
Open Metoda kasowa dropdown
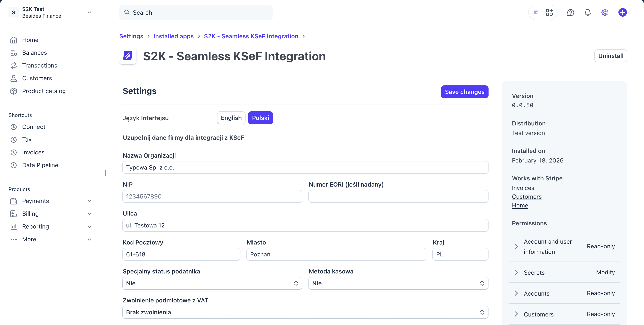pos(398,283)
